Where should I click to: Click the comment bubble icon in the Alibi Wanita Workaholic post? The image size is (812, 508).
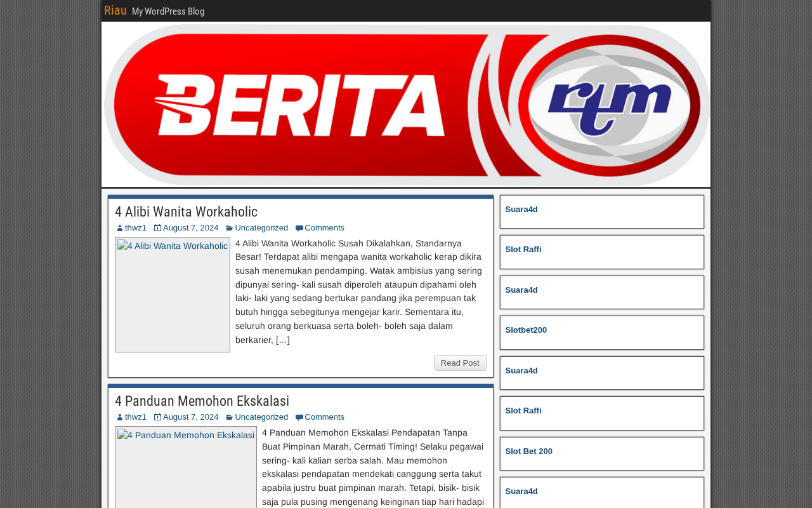coord(299,229)
